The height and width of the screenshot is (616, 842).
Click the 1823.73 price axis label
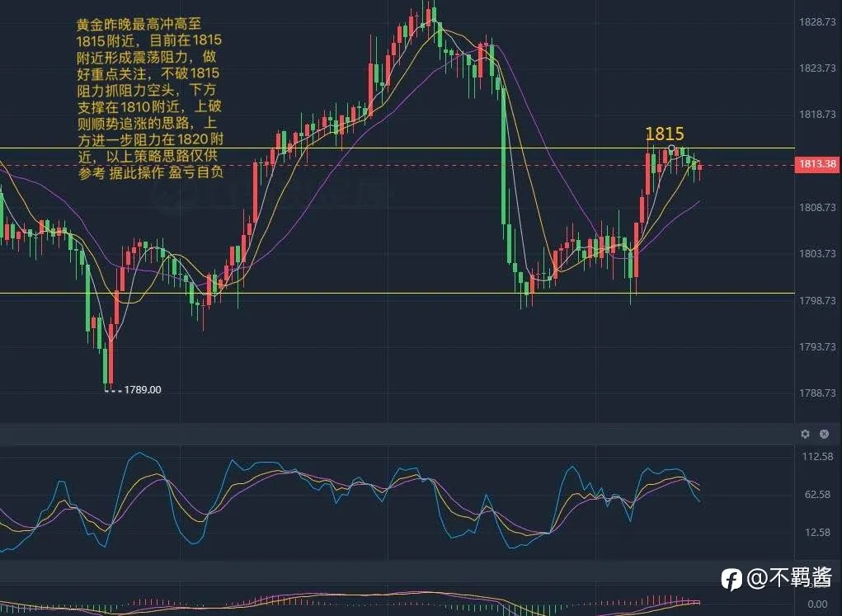pos(817,68)
